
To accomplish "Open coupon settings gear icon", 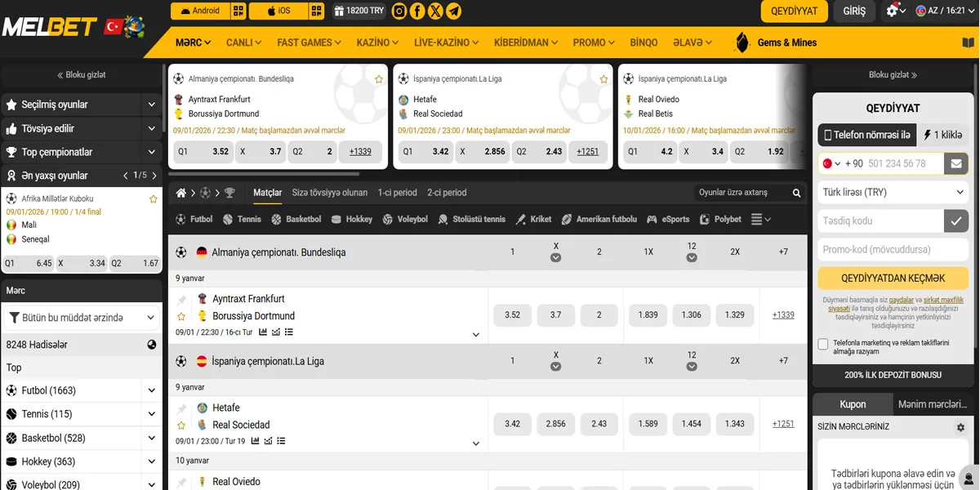I will [960, 427].
